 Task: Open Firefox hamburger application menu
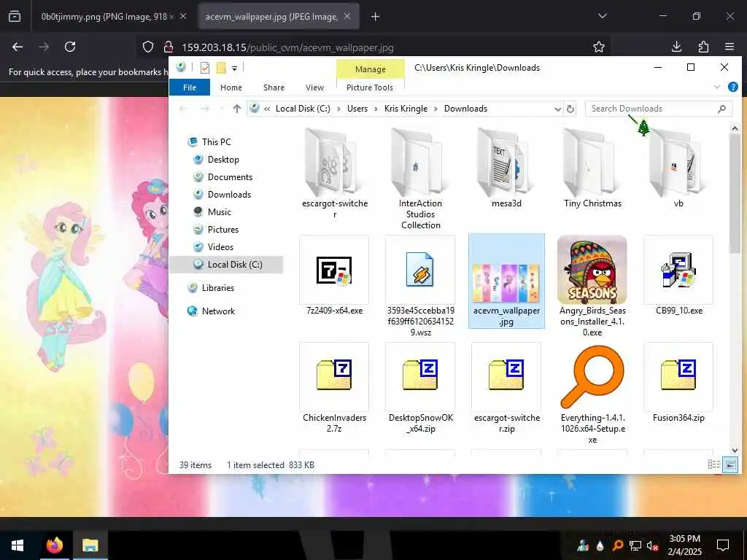[x=729, y=47]
